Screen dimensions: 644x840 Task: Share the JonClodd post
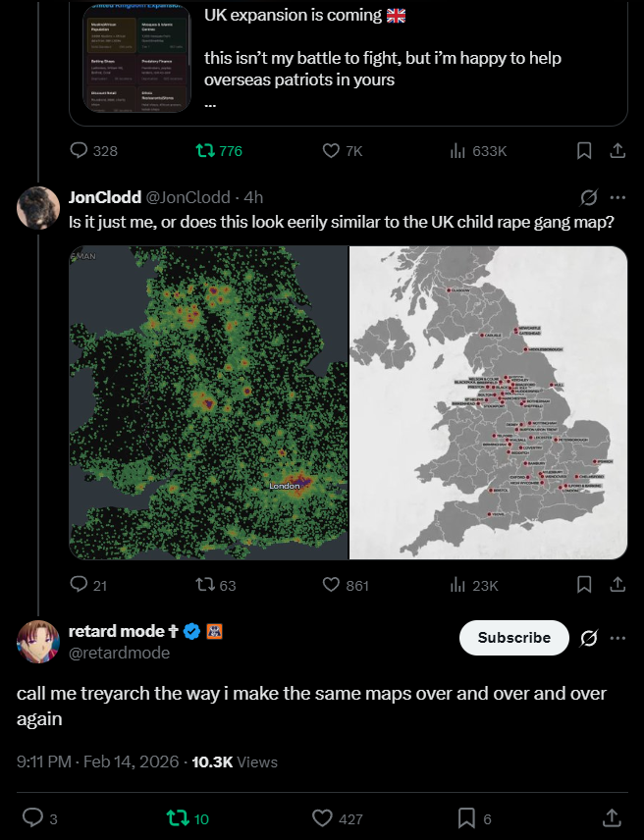(x=617, y=585)
